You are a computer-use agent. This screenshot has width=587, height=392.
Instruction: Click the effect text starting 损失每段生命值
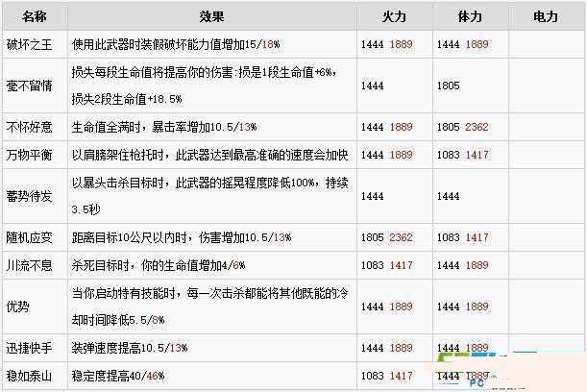204,86
